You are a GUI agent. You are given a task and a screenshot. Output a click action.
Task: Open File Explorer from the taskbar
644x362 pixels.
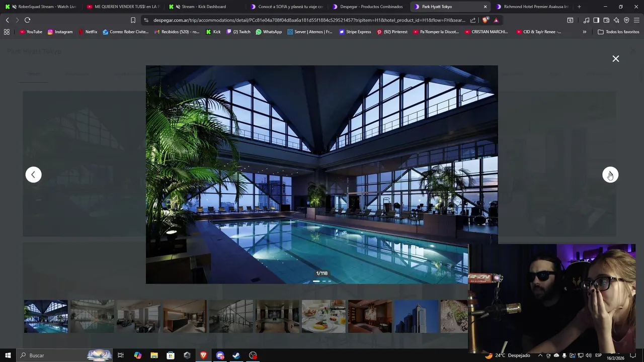click(x=154, y=355)
